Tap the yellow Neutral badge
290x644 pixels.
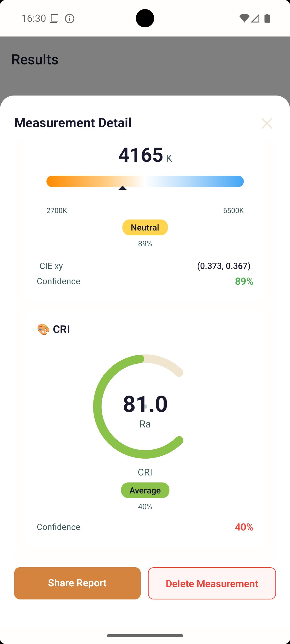click(145, 228)
